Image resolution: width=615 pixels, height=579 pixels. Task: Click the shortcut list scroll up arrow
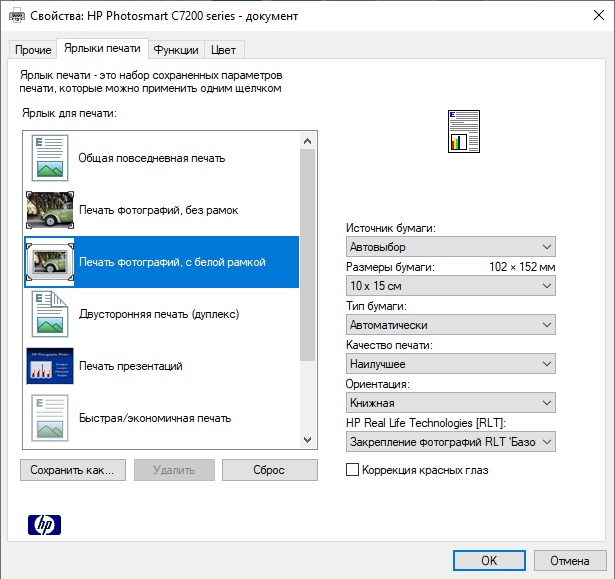pos(308,141)
